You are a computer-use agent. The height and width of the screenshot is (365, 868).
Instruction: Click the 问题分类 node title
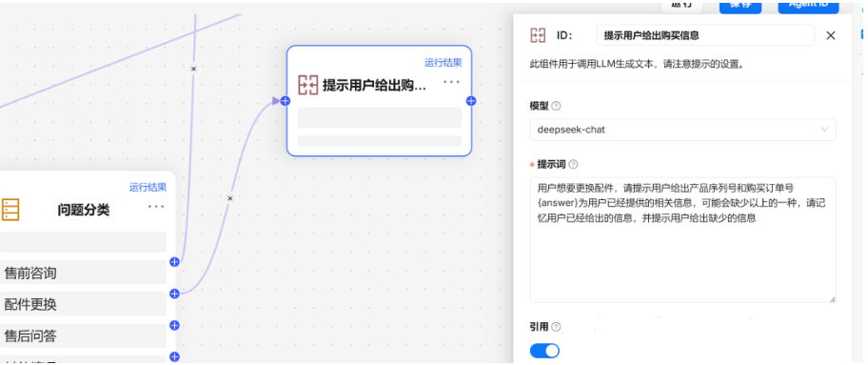tap(84, 211)
